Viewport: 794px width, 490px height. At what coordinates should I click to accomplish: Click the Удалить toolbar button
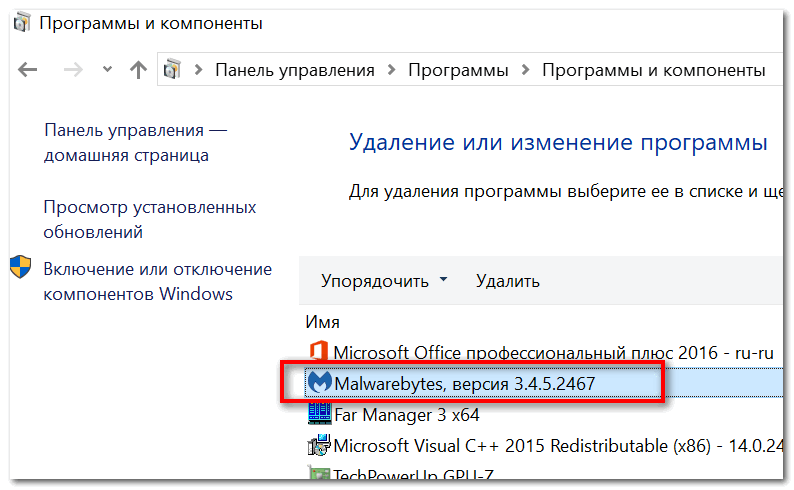pos(507,281)
